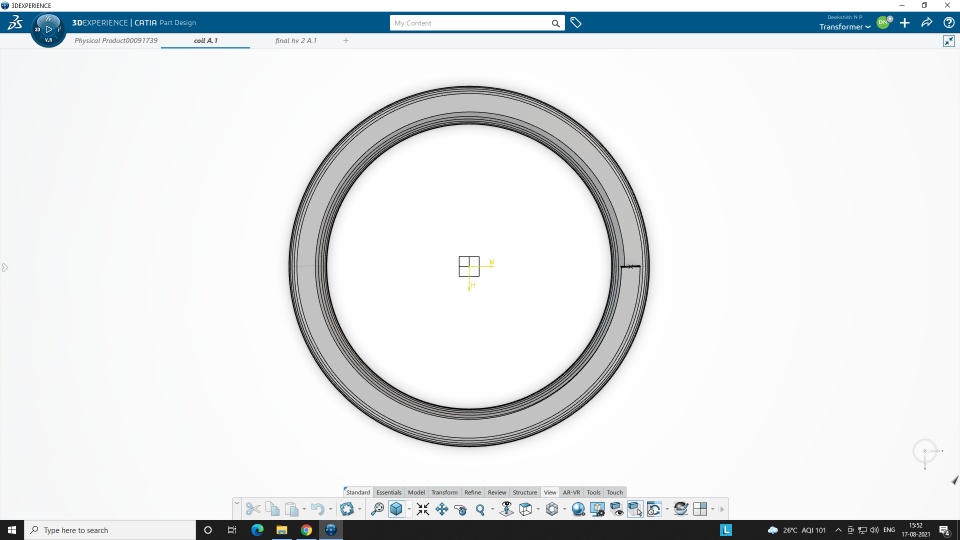Collapse the action bar with chevron

click(237, 503)
